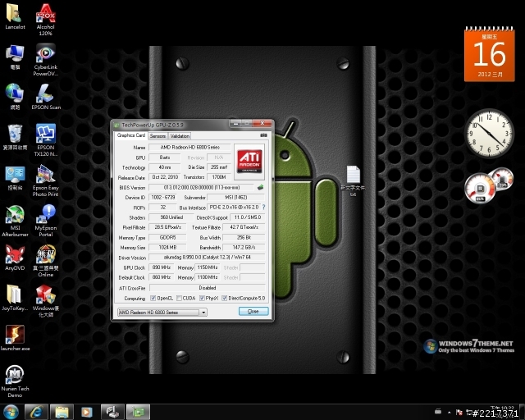Click the 'MSI (1462)' Subvendor value
Screen dimensions: 525x420
(x=236, y=197)
